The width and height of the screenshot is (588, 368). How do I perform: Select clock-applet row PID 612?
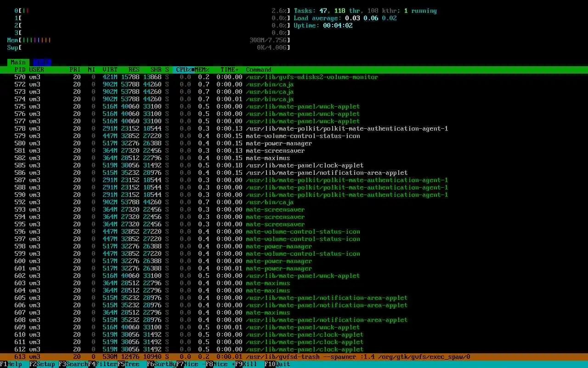(x=294, y=350)
